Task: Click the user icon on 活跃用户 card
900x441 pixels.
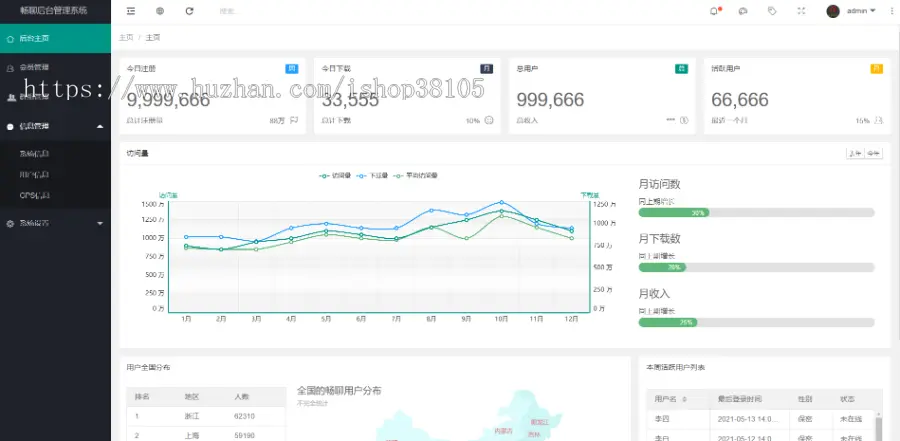Action: (x=879, y=121)
